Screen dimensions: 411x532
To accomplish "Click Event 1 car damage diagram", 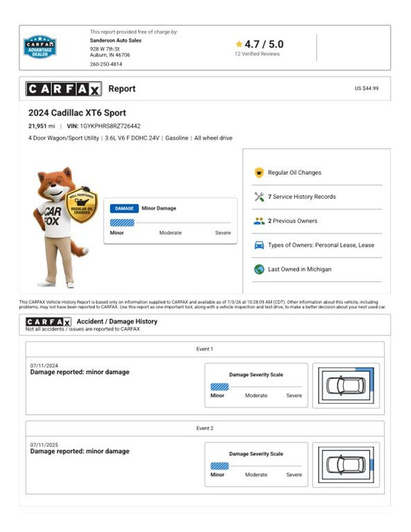I will tap(346, 386).
